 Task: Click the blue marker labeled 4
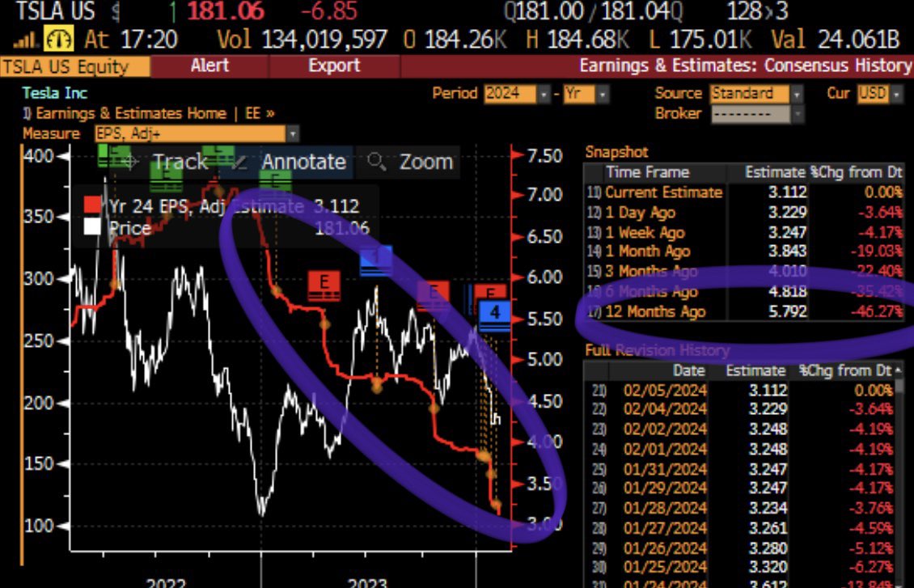[494, 315]
